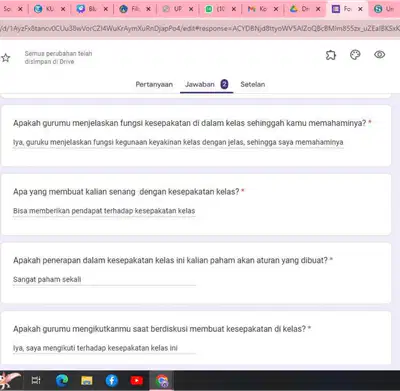Preview the form with the eye icon
The width and height of the screenshot is (400, 391).
[379, 54]
